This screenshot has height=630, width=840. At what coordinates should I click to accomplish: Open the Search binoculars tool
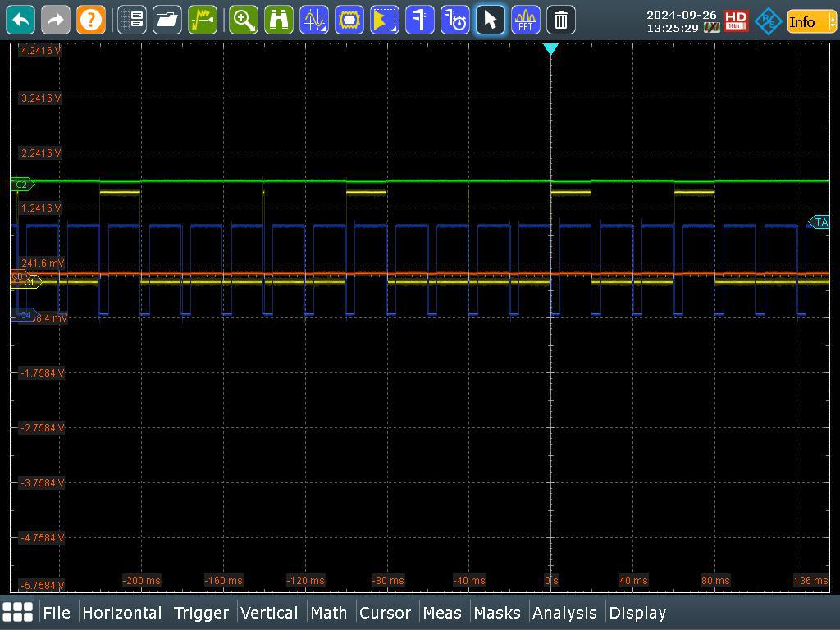tap(279, 20)
